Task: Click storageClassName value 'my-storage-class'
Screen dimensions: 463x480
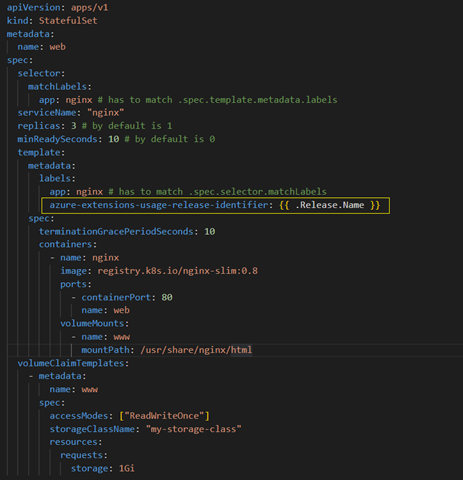Action: [x=193, y=429]
